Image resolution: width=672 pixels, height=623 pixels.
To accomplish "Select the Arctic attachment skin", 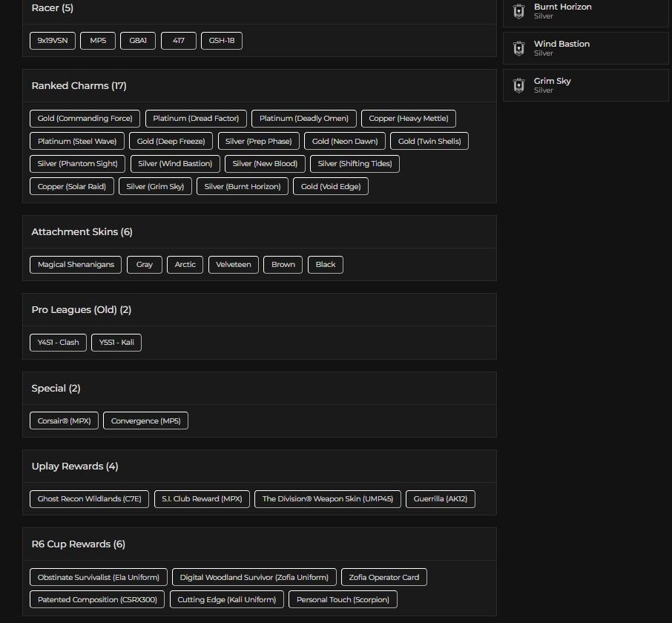I will click(185, 265).
